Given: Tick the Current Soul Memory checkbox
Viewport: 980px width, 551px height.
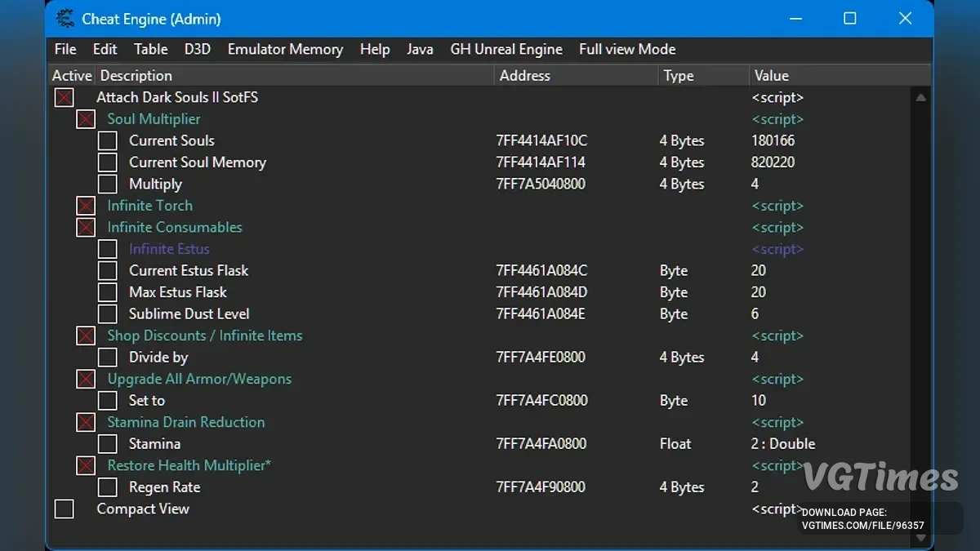Looking at the screenshot, I should coord(108,162).
